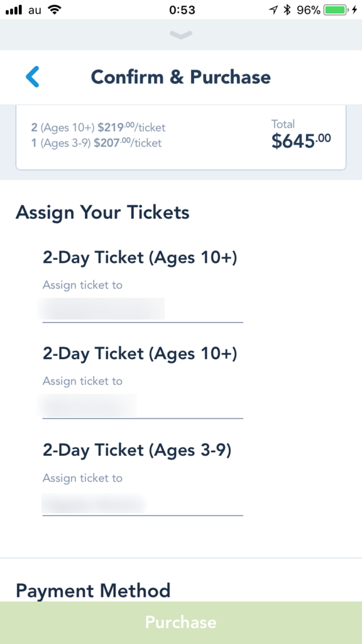
Task: Tap the $645.00 total amount
Action: pyautogui.click(x=301, y=141)
